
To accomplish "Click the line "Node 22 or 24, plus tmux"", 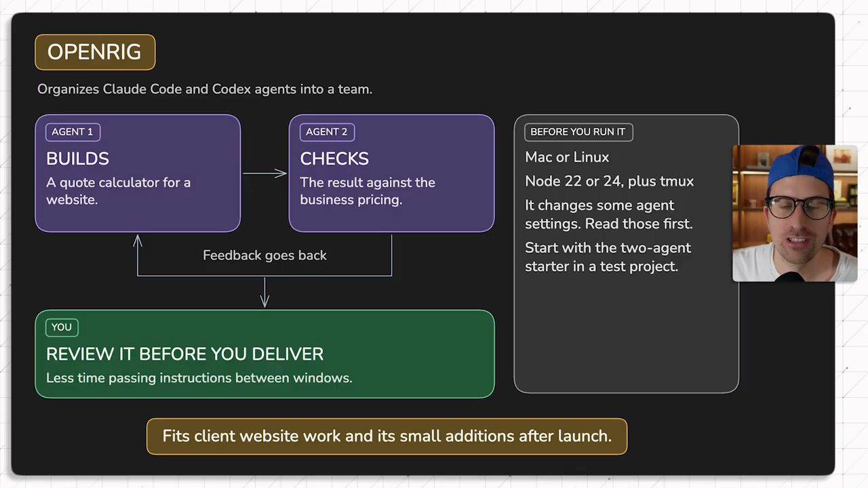I will pos(610,182).
